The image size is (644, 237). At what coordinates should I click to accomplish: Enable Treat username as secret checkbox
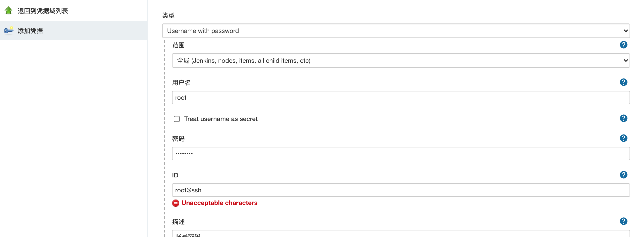click(177, 119)
